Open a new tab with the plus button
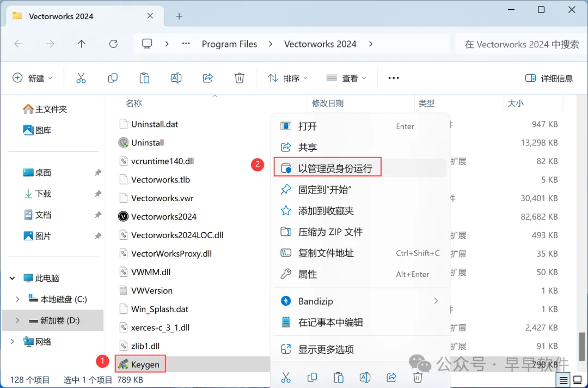 179,16
